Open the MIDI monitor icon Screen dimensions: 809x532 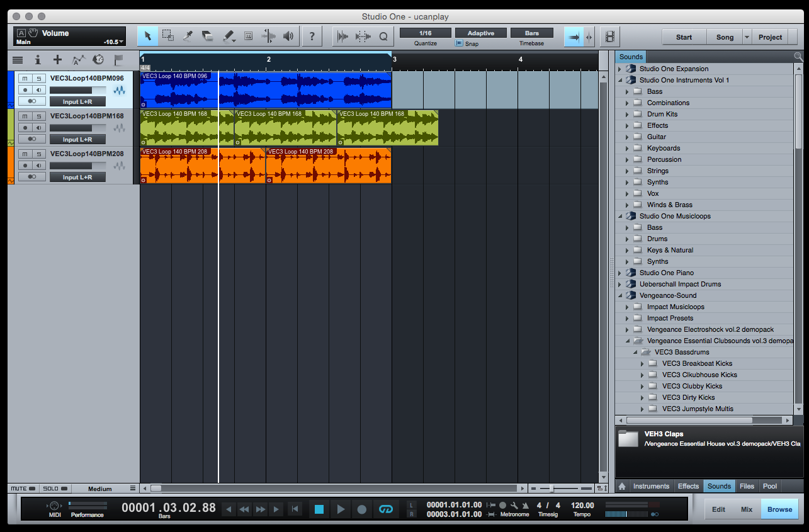54,506
